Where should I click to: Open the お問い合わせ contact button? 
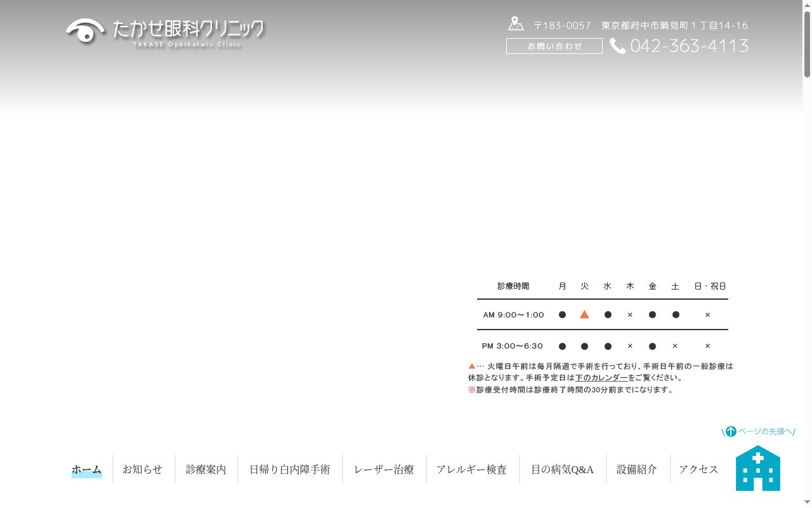coord(554,46)
